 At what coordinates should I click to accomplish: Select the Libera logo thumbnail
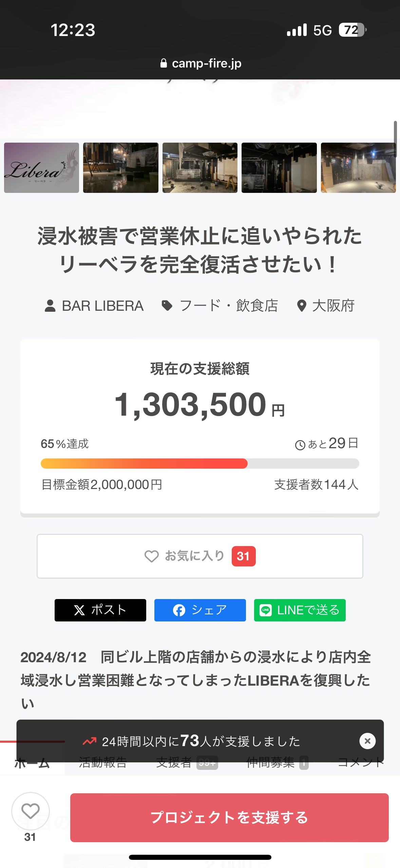point(41,168)
